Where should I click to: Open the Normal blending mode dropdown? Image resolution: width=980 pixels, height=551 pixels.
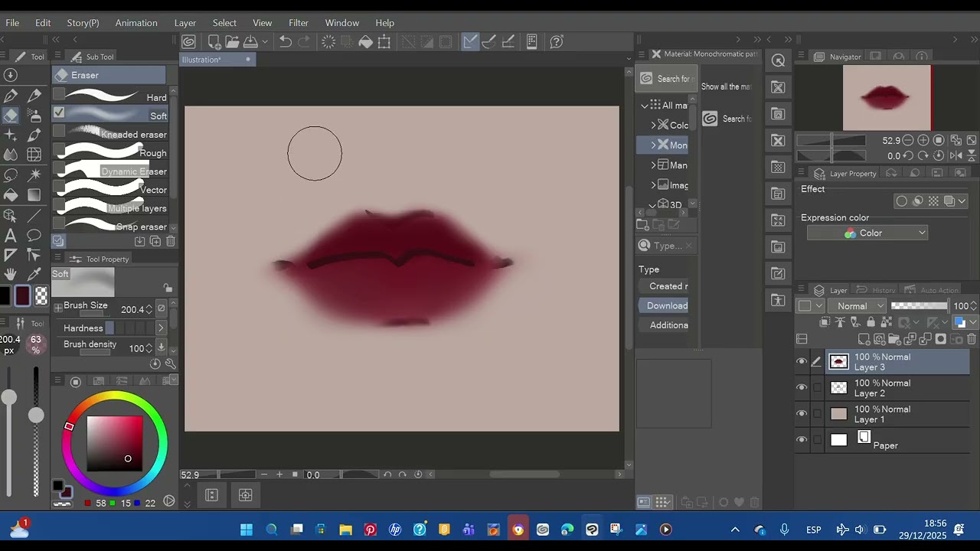pyautogui.click(x=857, y=306)
